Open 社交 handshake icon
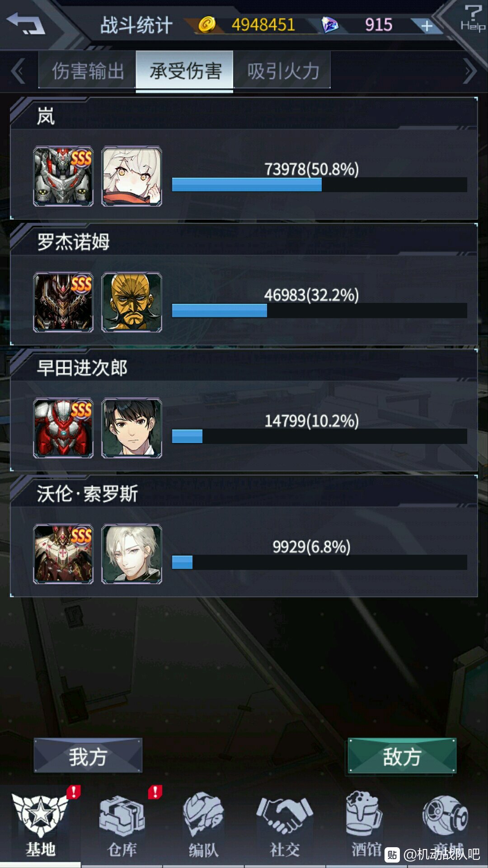This screenshot has width=488, height=868. (285, 825)
